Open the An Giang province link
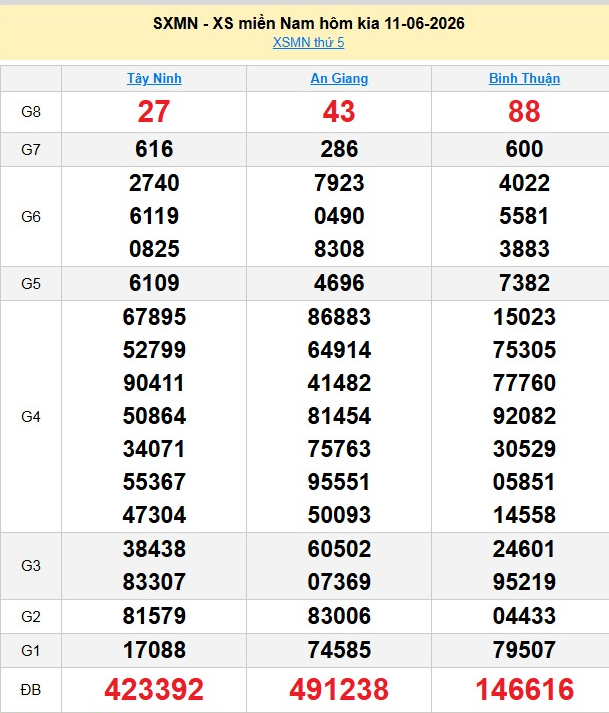 339,78
